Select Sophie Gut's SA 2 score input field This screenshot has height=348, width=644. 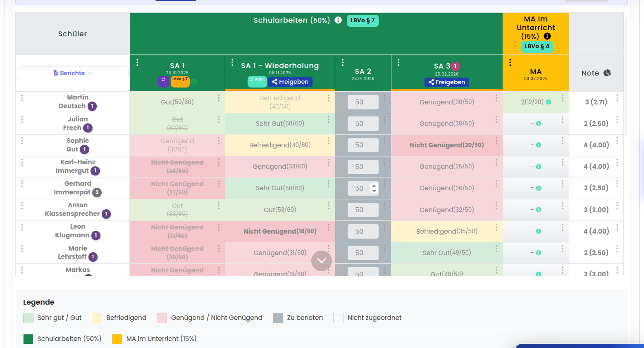pos(363,145)
